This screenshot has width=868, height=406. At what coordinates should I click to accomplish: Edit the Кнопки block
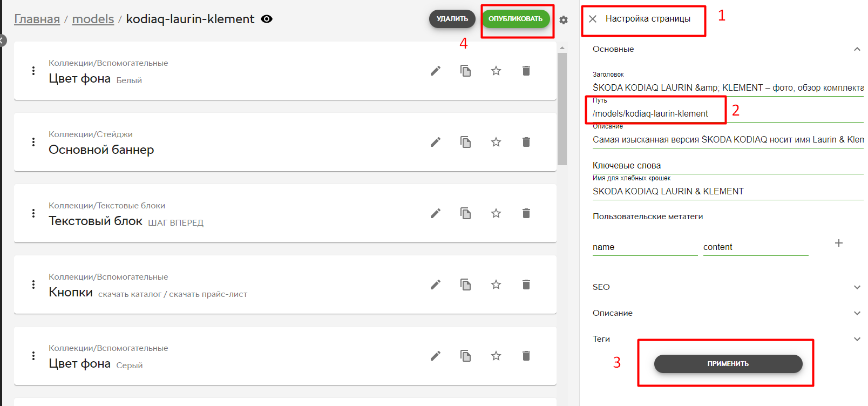tap(436, 285)
